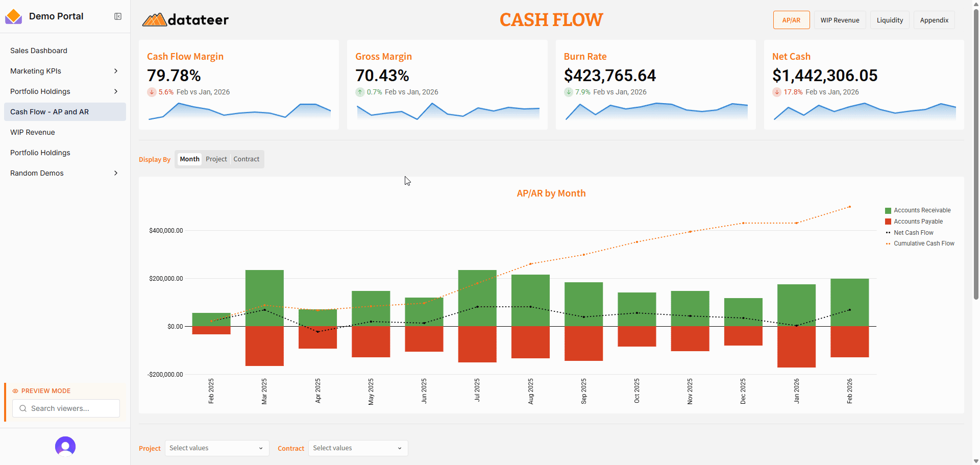Click the datateer logo
The height and width of the screenshot is (465, 980).
click(x=185, y=20)
